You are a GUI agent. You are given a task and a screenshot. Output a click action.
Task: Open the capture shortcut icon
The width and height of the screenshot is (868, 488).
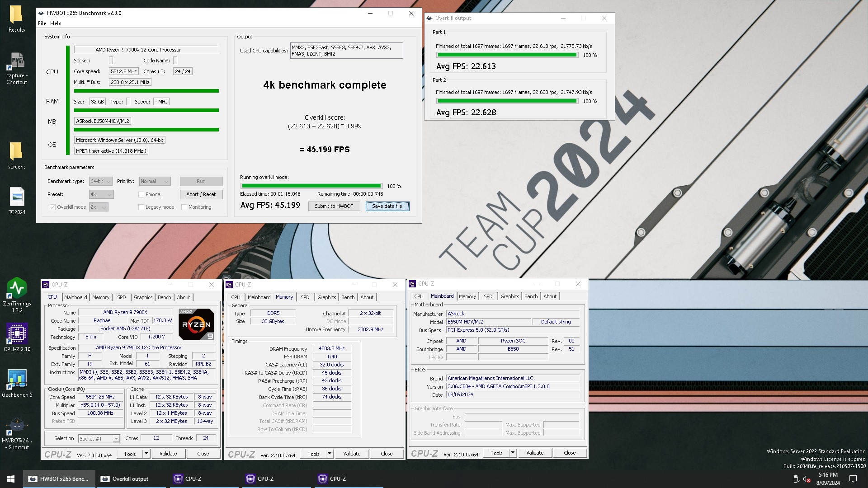17,68
